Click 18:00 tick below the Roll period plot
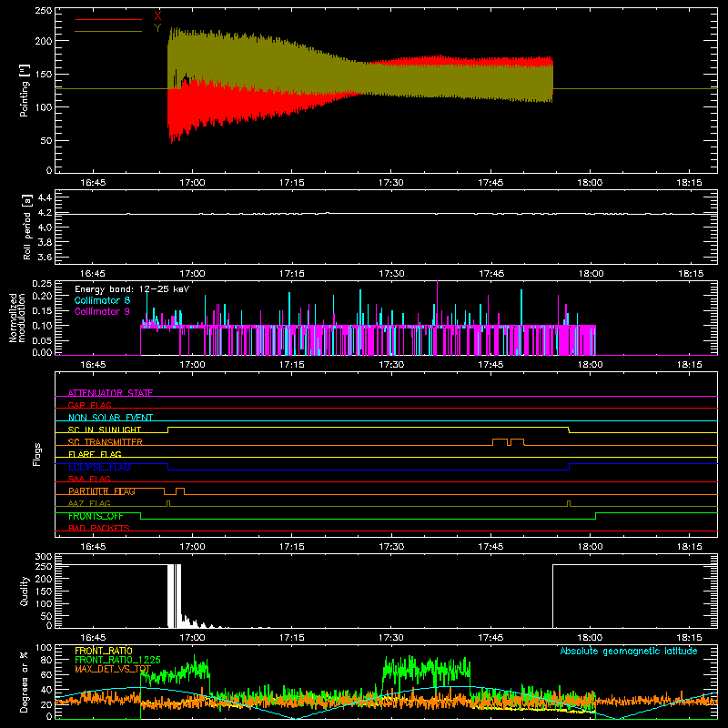Screen dimensions: 728x728 click(x=590, y=274)
